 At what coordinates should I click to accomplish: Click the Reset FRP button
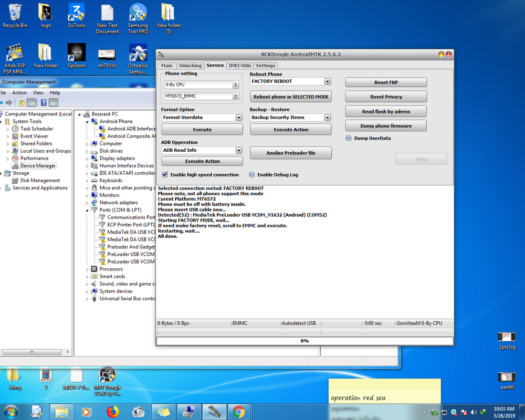(x=386, y=82)
